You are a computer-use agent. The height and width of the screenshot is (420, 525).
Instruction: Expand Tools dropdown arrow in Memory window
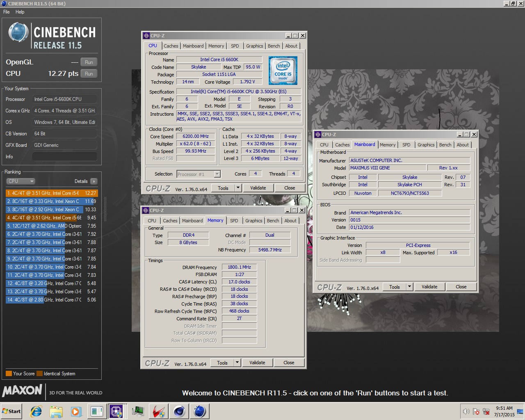coord(237,363)
